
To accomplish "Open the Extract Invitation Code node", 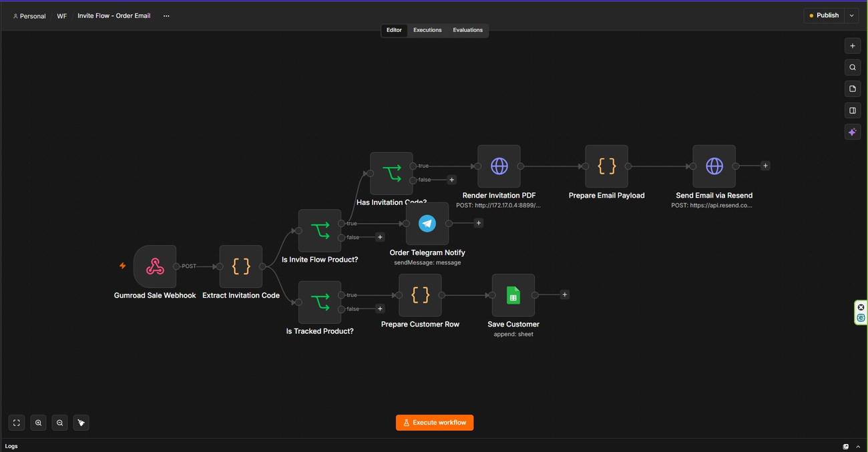I will pyautogui.click(x=241, y=266).
